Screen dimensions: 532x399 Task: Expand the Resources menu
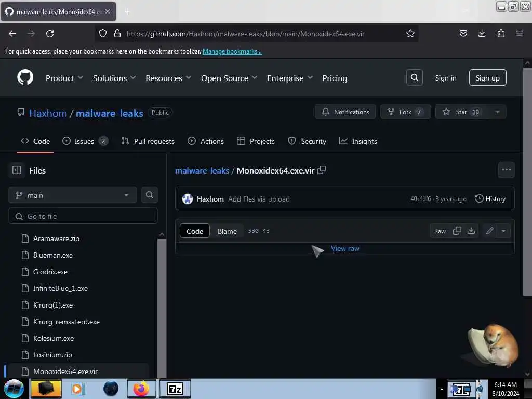168,78
